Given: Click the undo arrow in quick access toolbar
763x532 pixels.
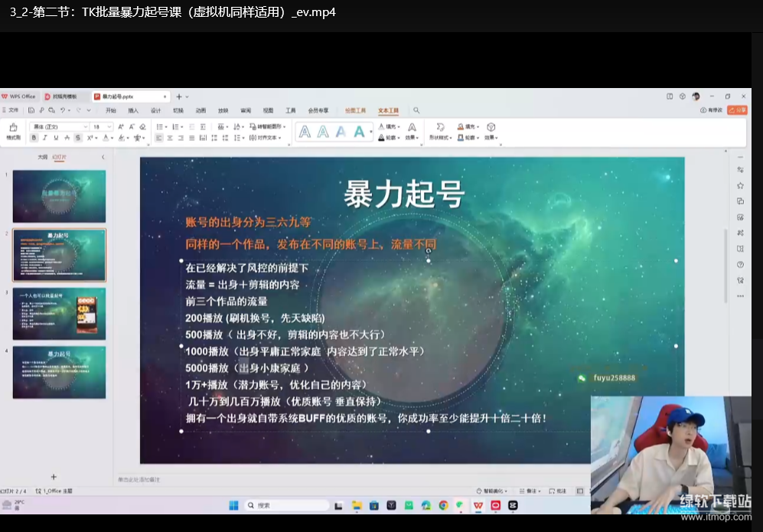Looking at the screenshot, I should click(x=62, y=110).
